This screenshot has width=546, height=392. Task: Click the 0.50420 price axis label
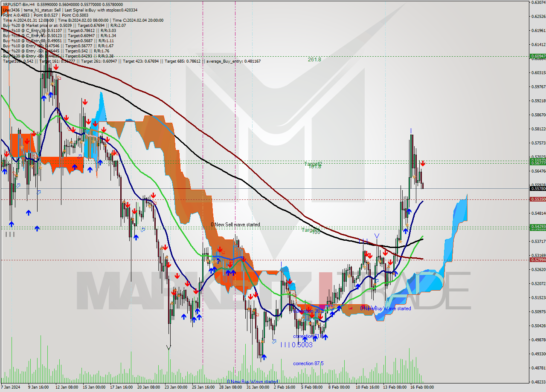(x=538, y=326)
